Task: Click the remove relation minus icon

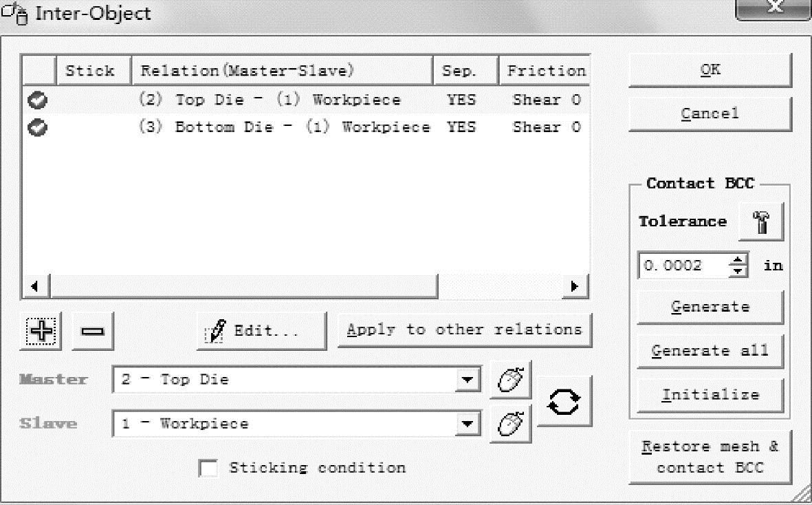Action: click(93, 331)
